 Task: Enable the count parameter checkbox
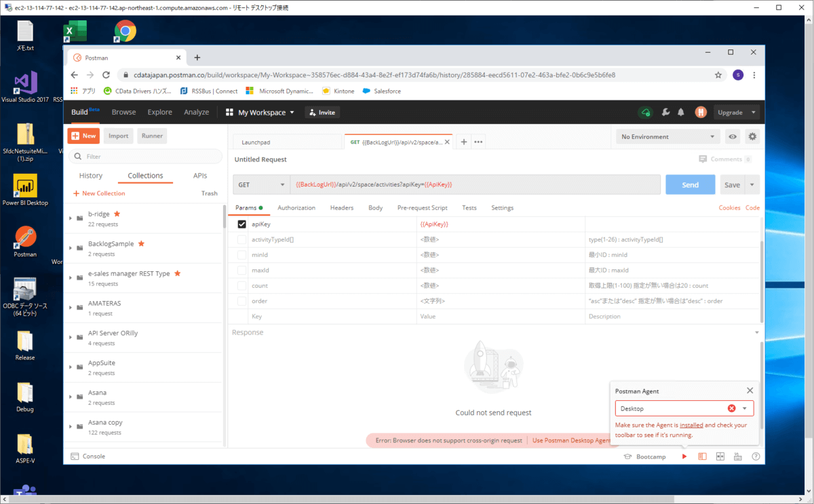(241, 286)
